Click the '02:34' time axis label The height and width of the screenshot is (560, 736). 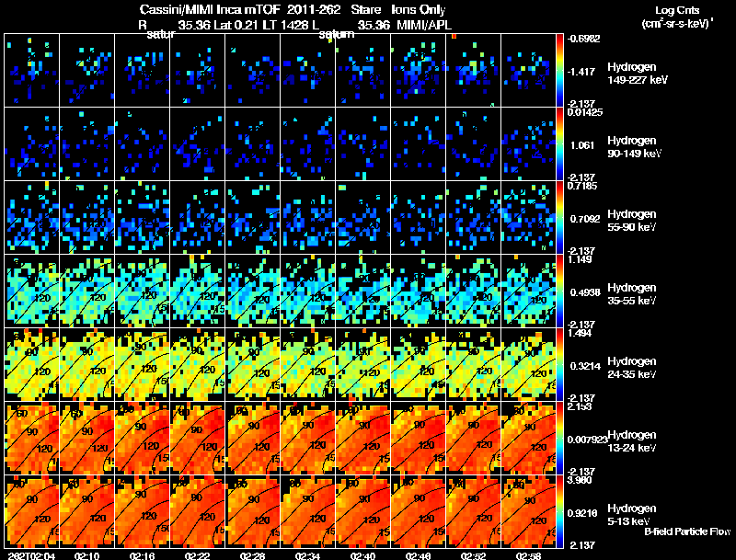pos(307,555)
